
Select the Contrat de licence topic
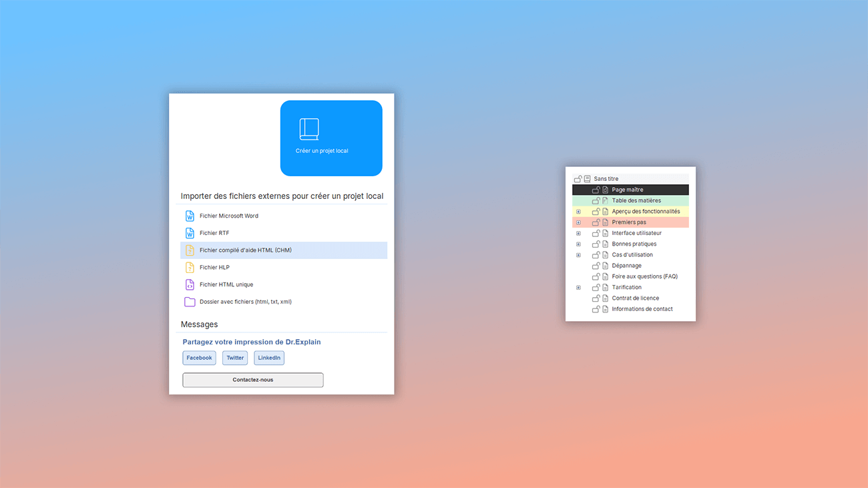pos(635,298)
